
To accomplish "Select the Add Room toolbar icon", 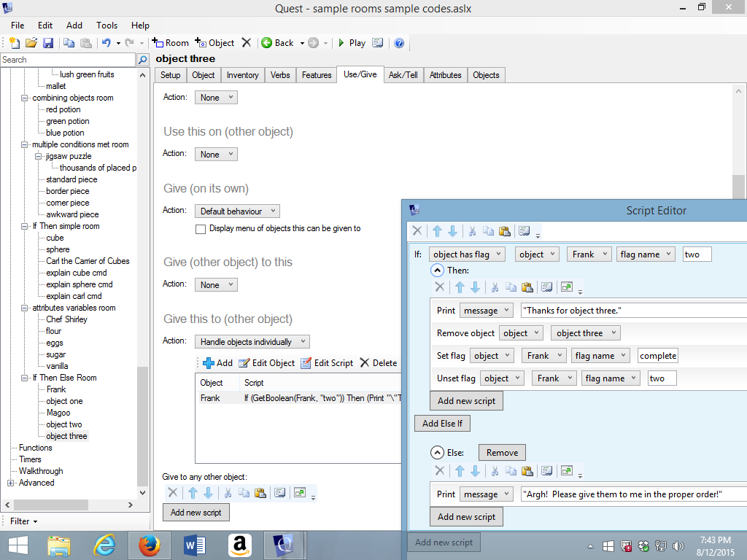I will coord(169,42).
